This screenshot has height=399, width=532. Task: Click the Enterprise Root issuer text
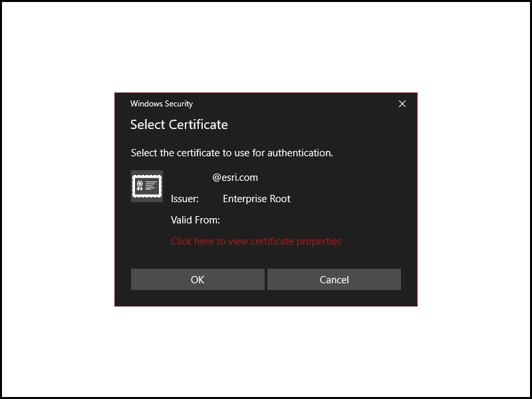tap(257, 199)
